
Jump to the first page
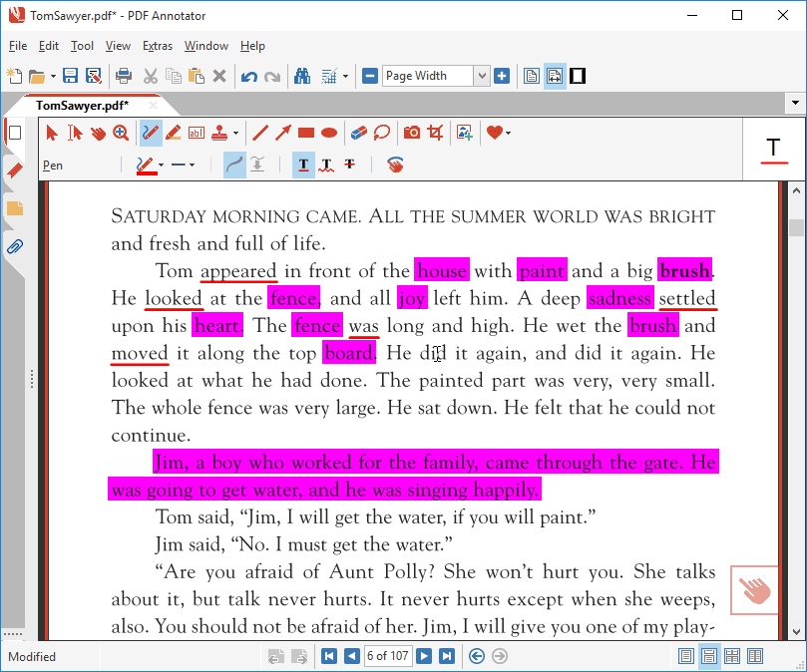coord(329,656)
